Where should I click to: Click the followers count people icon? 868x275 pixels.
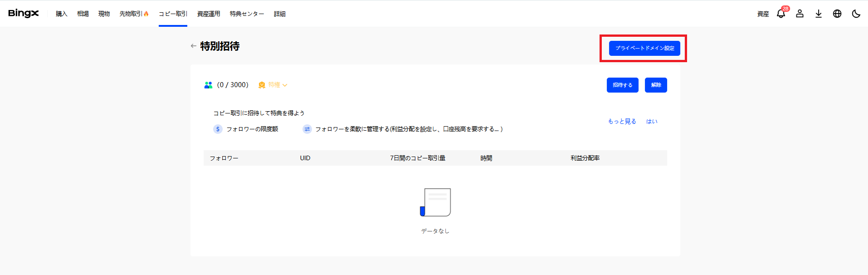coord(208,85)
